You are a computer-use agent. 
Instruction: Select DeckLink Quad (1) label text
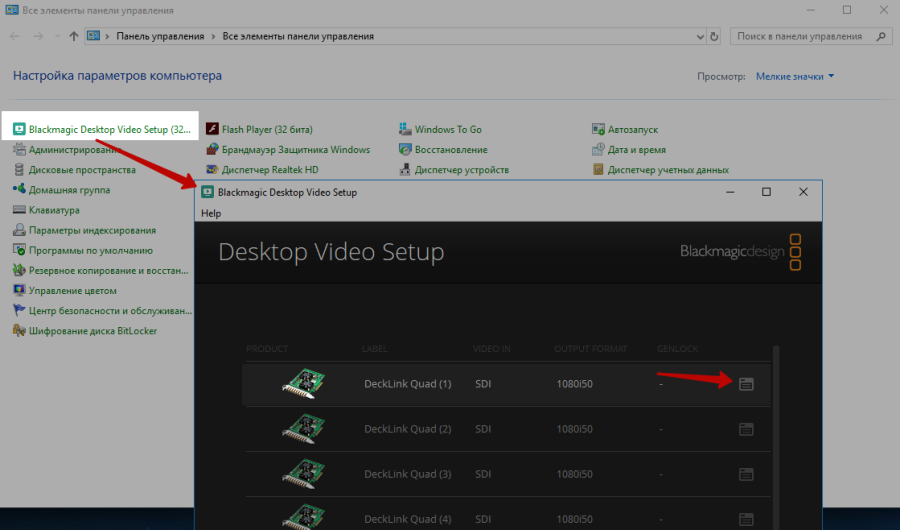pos(408,384)
